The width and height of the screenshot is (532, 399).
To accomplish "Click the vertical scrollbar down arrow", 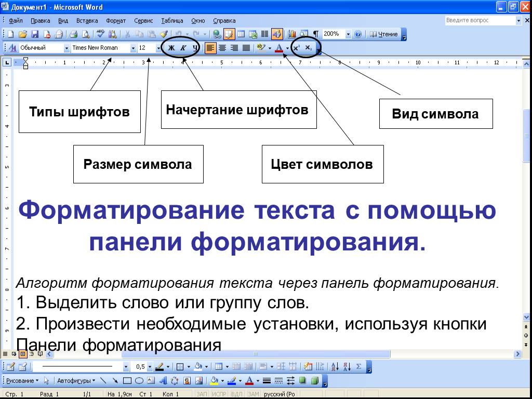I will point(526,317).
